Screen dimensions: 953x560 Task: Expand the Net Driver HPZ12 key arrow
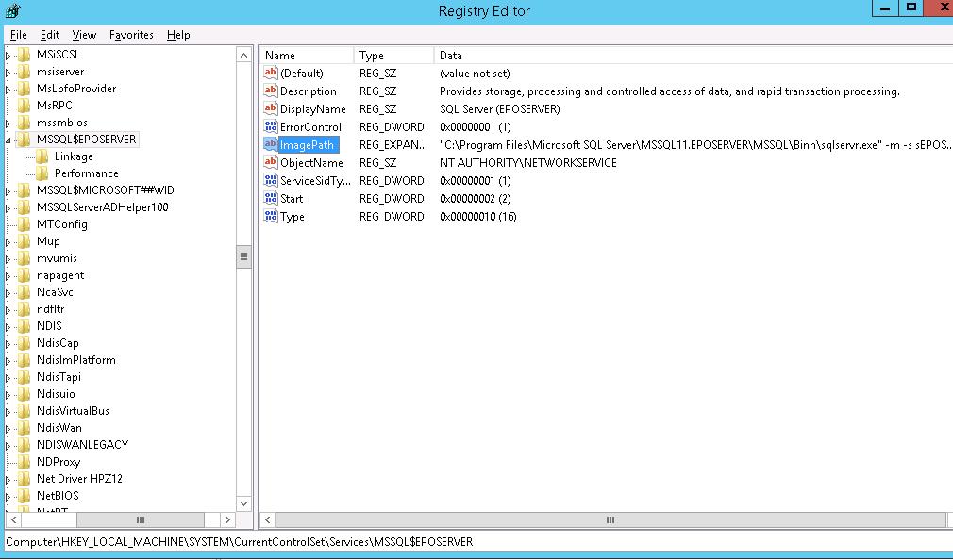pos(8,479)
